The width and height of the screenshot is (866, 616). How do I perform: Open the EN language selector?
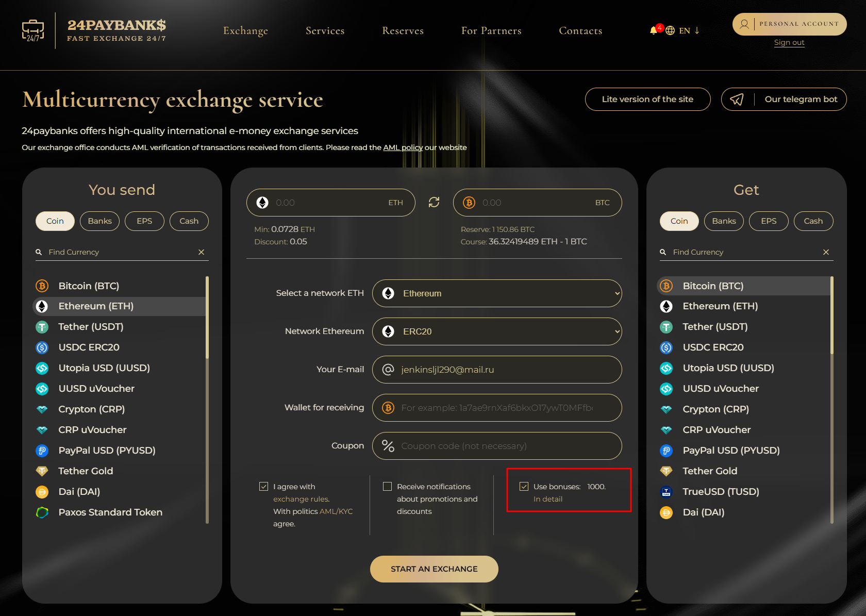684,31
